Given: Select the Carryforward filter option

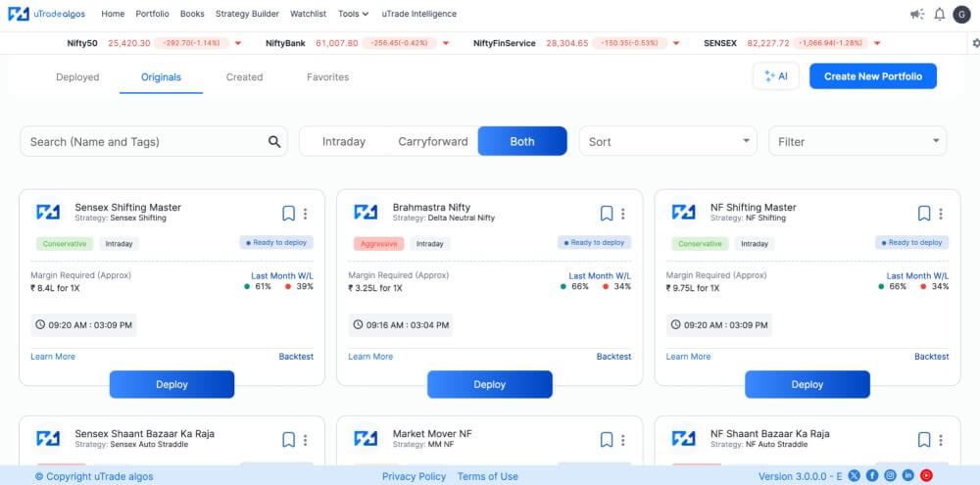Looking at the screenshot, I should (433, 142).
